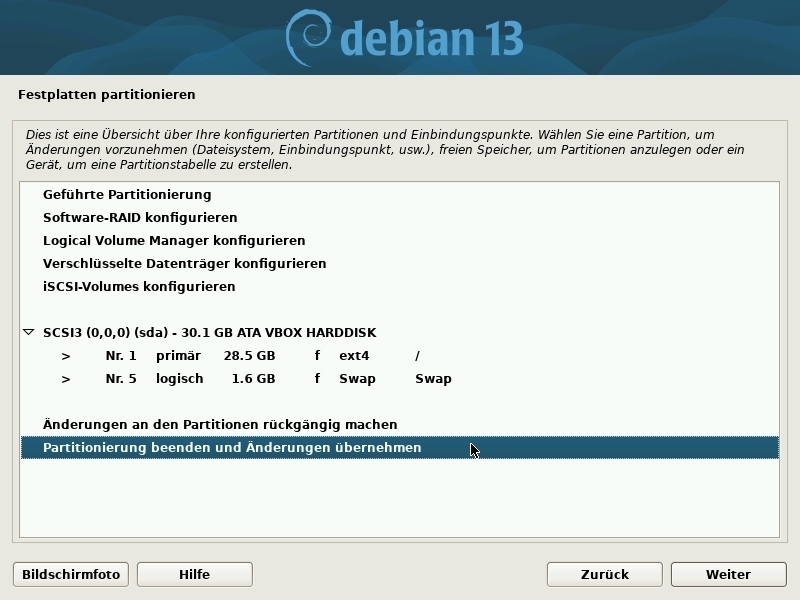Select SCSI3 (0,0,0) (sda) disk row
Viewport: 800px width, 600px height.
point(399,332)
